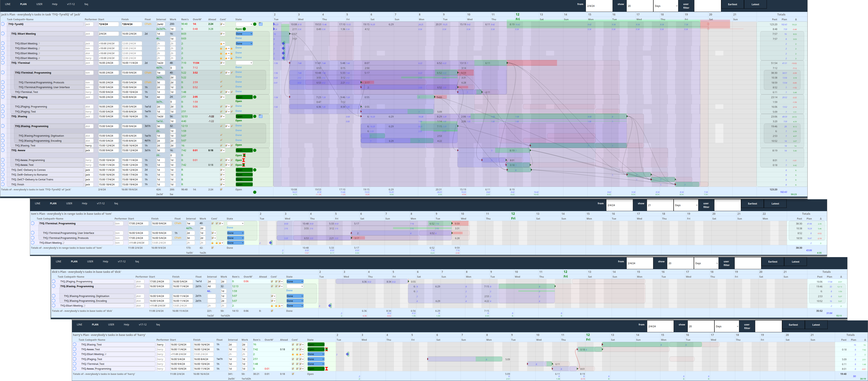Screen dimensions: 868x381
Task: Click the red hourglass icon on the TYQ.4www. Test row, jack's plan
Action: pyautogui.click(x=244, y=165)
